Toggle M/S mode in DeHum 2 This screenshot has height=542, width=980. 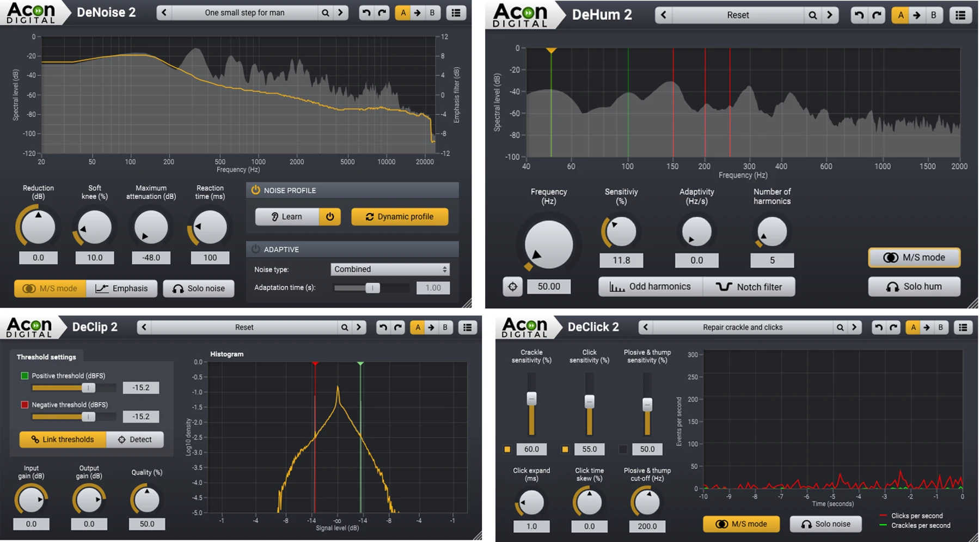914,258
